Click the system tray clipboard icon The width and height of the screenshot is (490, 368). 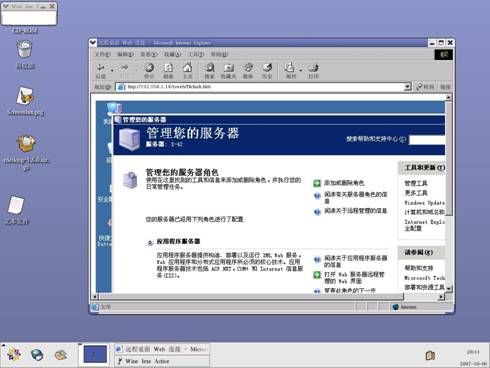coord(430,355)
